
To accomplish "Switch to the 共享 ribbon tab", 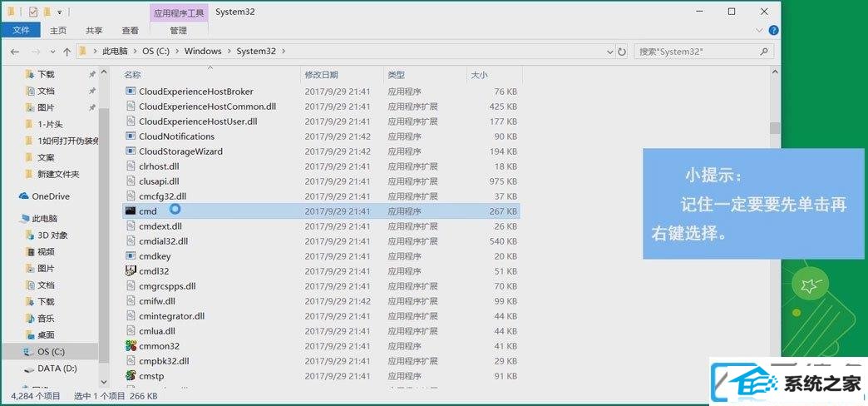I will (94, 31).
